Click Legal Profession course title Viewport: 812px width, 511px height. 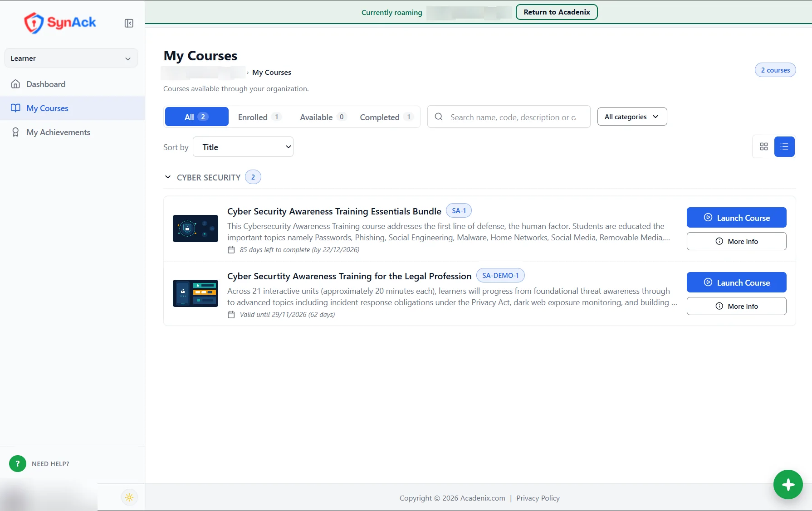(x=349, y=276)
